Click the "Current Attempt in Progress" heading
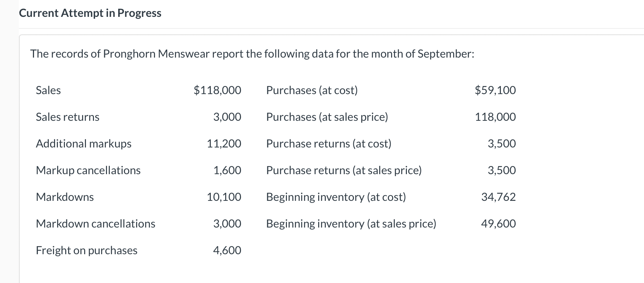 (90, 13)
